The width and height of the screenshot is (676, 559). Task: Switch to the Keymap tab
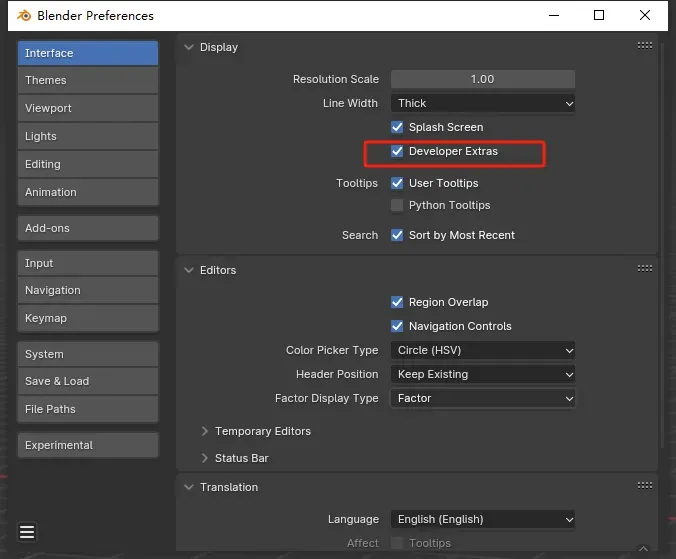coord(88,318)
